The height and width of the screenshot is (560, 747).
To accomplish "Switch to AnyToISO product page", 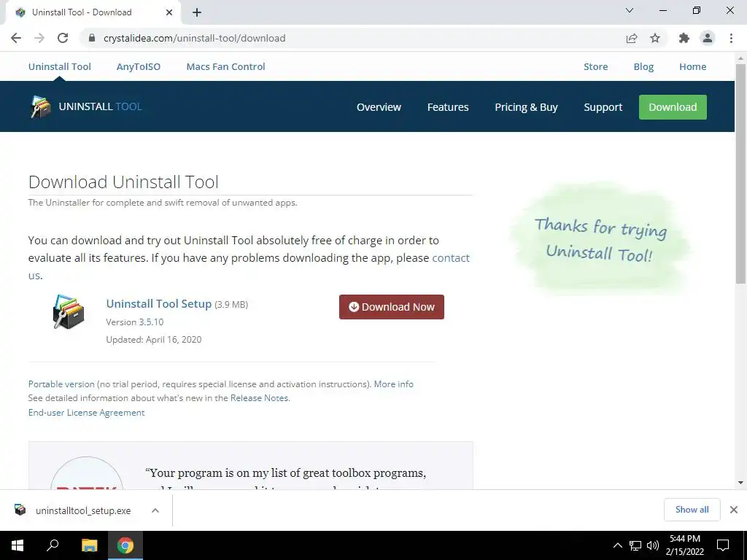I will tap(139, 66).
